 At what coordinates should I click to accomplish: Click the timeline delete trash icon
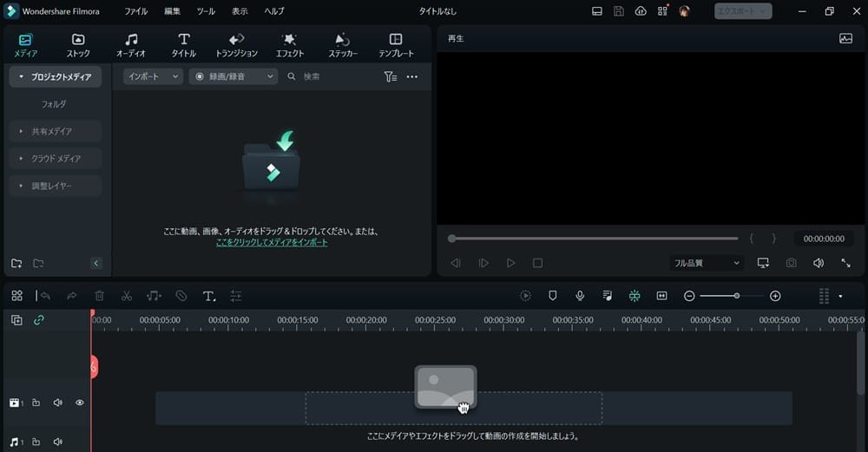point(99,296)
